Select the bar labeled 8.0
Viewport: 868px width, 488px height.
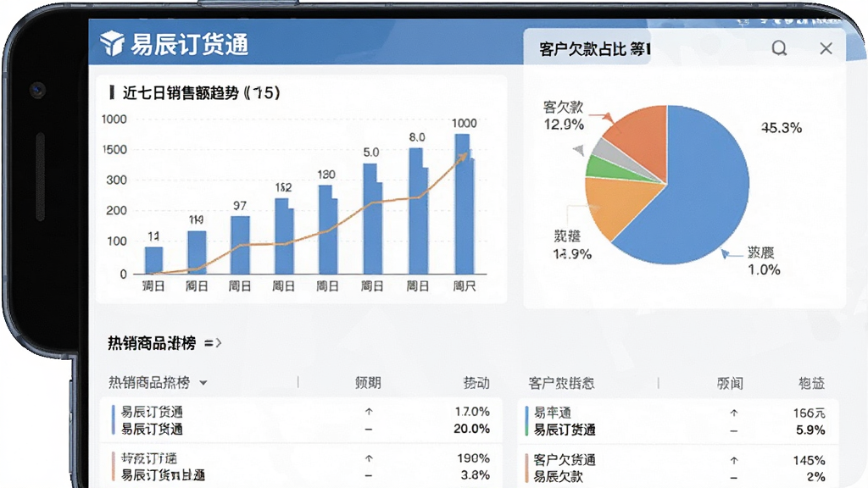419,211
